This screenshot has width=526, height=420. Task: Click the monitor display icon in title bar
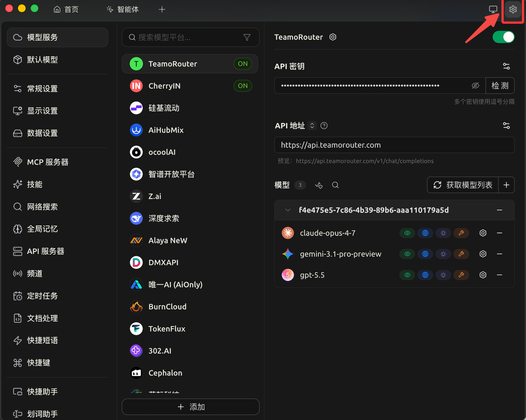point(493,9)
